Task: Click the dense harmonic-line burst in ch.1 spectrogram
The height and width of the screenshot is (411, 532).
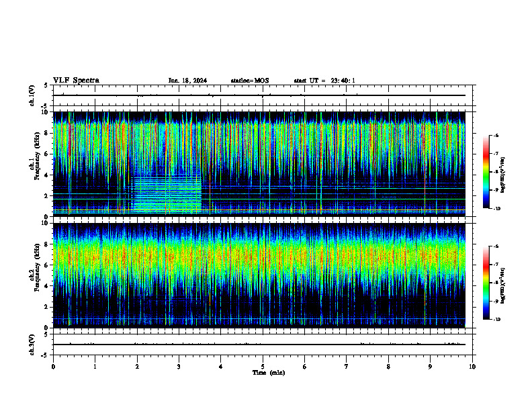Action: (167, 194)
